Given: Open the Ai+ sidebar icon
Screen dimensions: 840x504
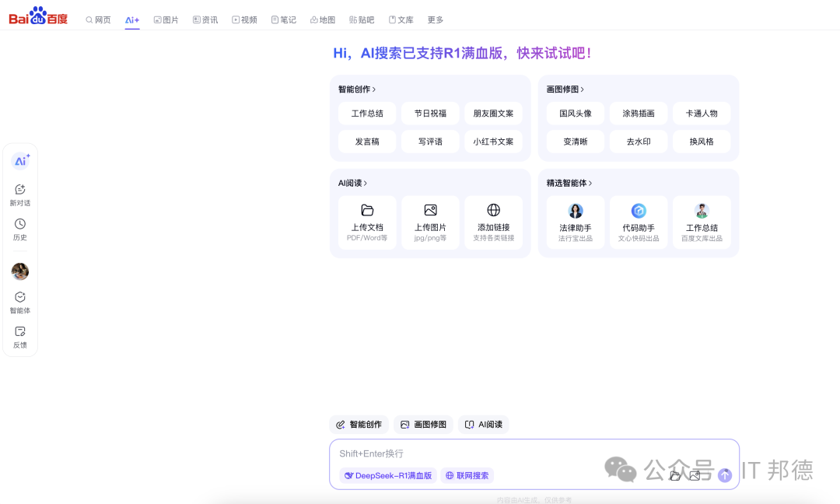Looking at the screenshot, I should click(x=20, y=161).
